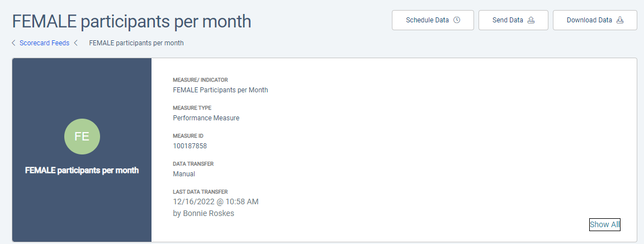Viewport: 644px width, 244px height.
Task: Select the FEMALE Participants per Month indicator value
Action: [220, 90]
